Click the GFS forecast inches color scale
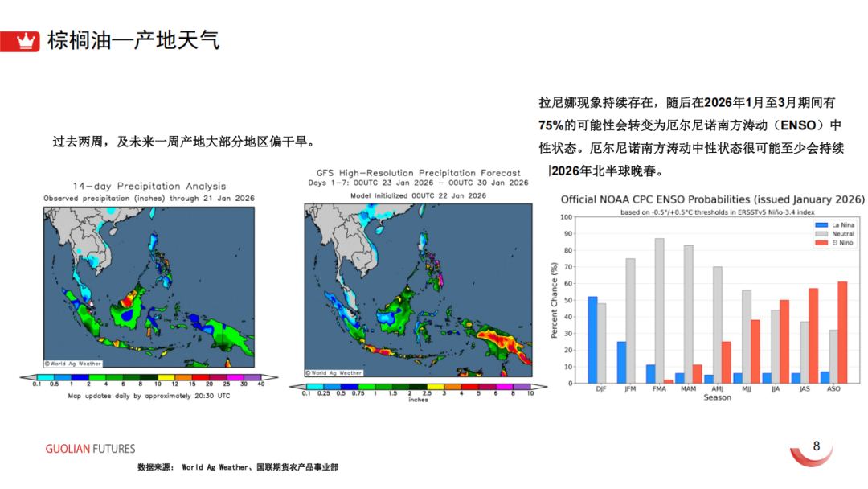Screen dimensions: 868x489 418,387
